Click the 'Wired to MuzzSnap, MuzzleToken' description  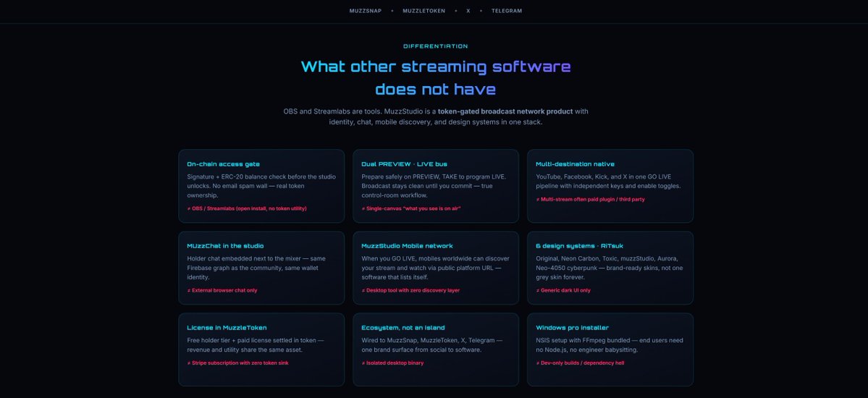click(432, 345)
